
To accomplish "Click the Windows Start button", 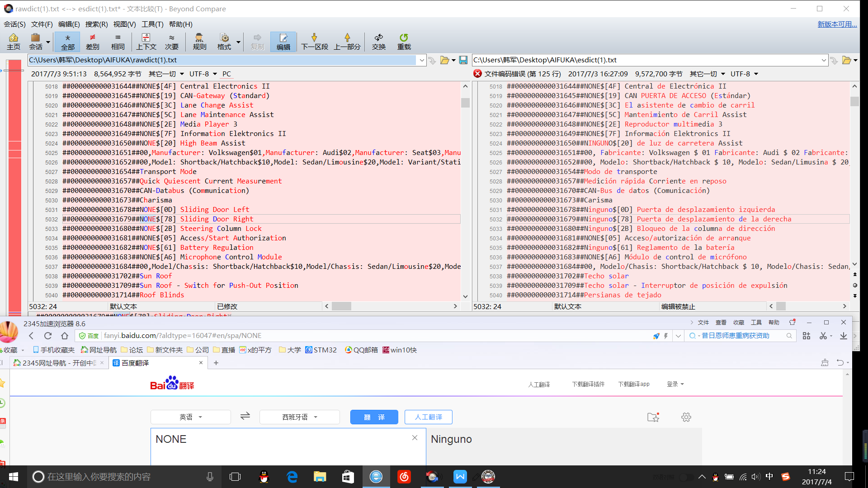I will (14, 477).
